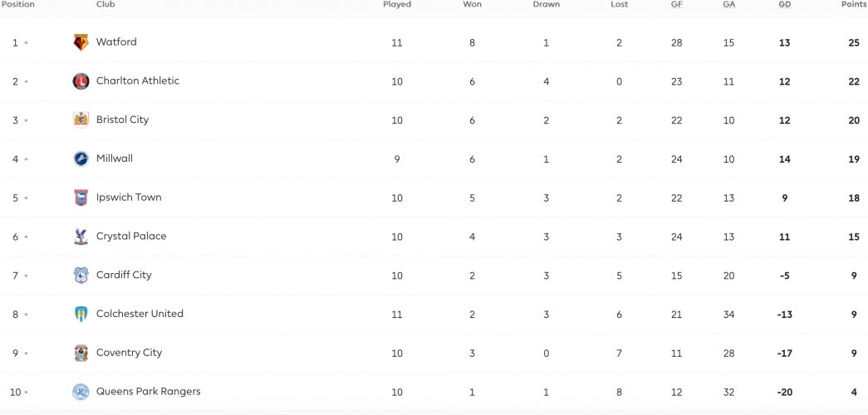Click the Colchester United club crest

81,314
